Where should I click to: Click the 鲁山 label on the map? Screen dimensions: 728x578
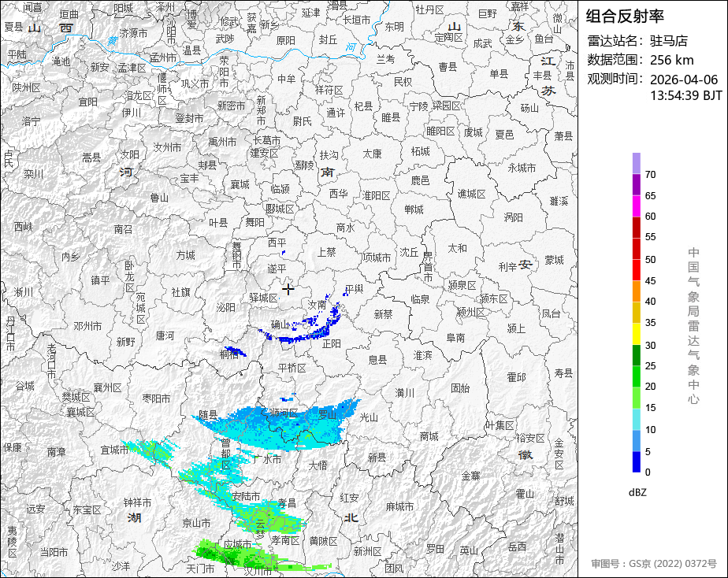159,198
